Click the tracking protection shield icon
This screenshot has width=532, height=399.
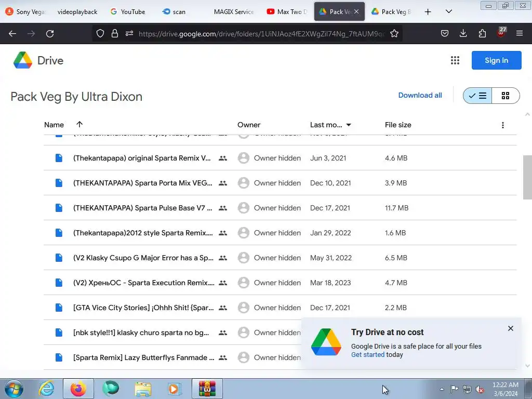[100, 33]
